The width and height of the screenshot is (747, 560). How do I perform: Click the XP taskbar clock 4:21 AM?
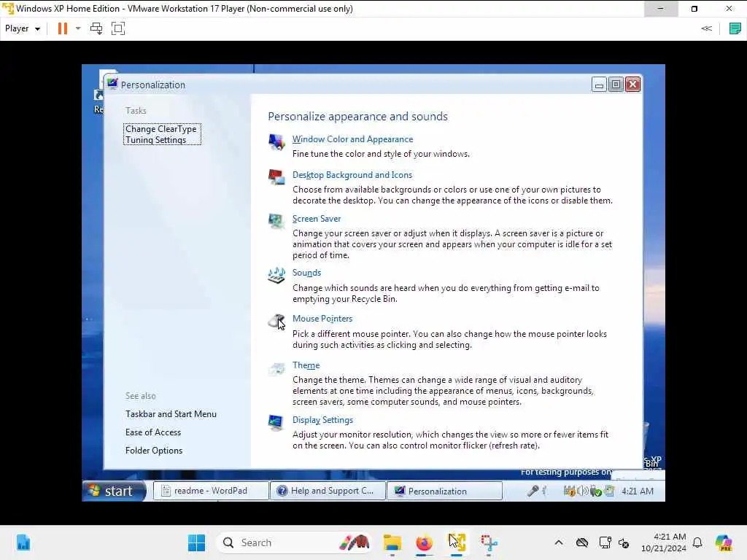pos(637,491)
